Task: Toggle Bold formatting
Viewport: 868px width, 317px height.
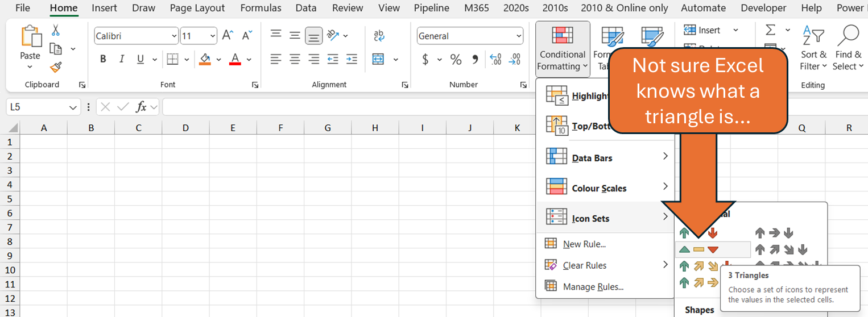Action: coord(103,59)
